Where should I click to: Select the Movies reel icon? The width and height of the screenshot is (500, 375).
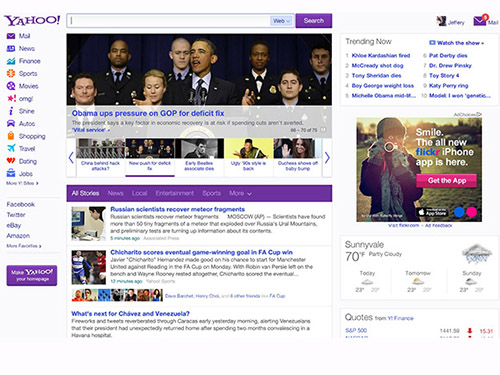[x=11, y=86]
